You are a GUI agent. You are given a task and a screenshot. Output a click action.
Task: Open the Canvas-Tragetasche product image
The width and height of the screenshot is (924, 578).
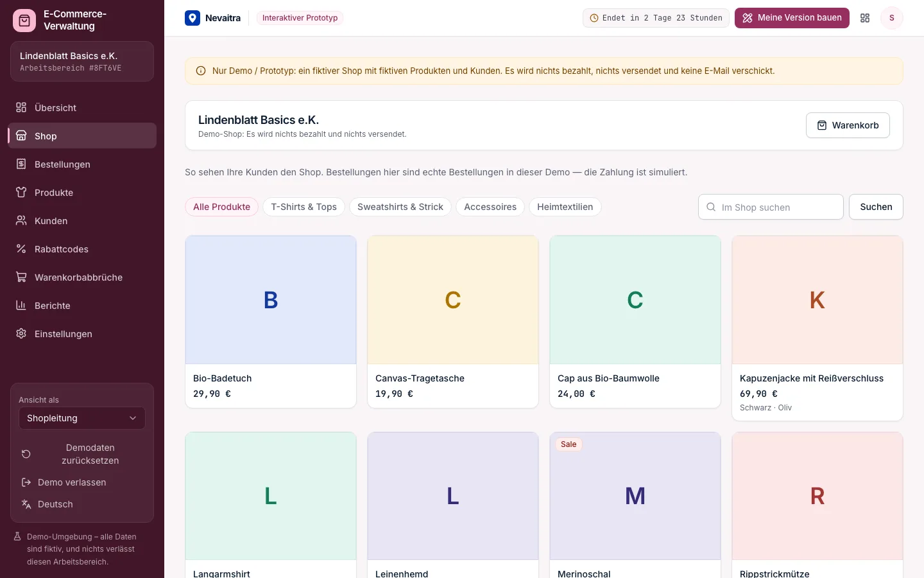tap(453, 300)
